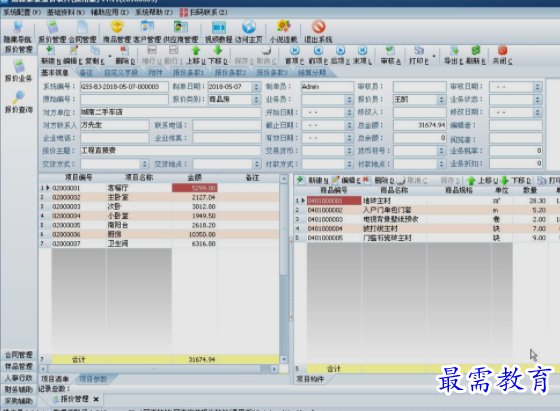Screen dimensions: 560x411
Task: Go to first record with 首项
Action: pos(295,55)
